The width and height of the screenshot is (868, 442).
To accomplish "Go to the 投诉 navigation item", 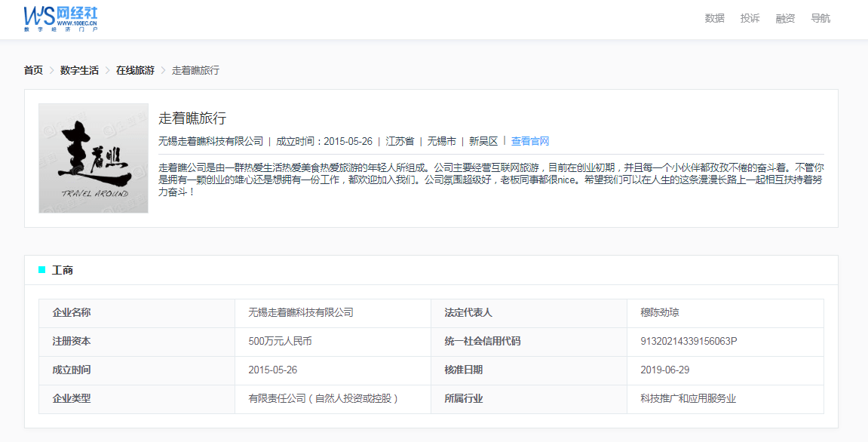I will 750,19.
